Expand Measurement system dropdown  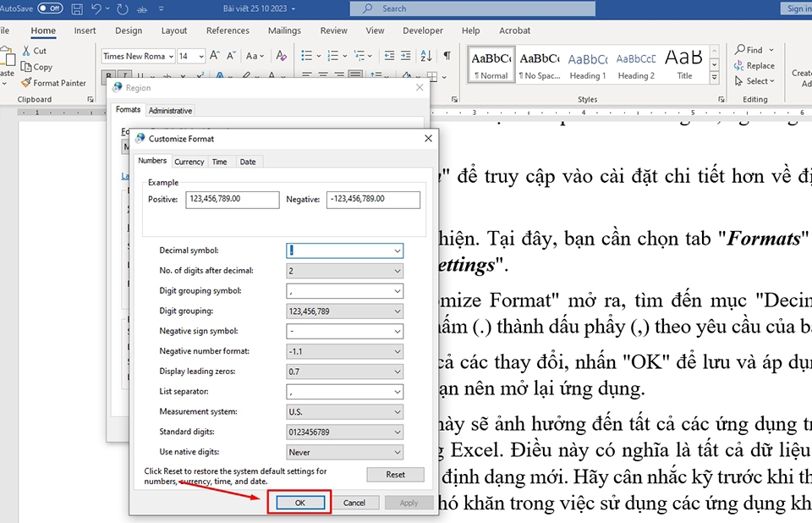pyautogui.click(x=398, y=412)
